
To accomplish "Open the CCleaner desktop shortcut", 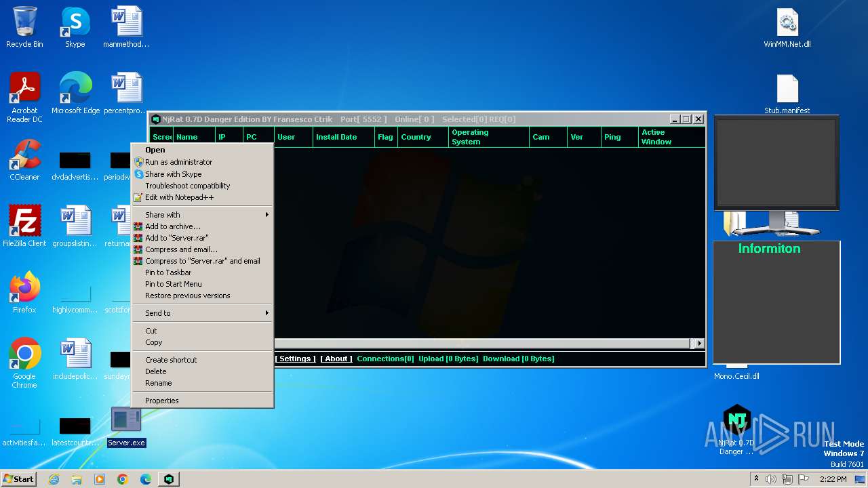I will (x=24, y=160).
